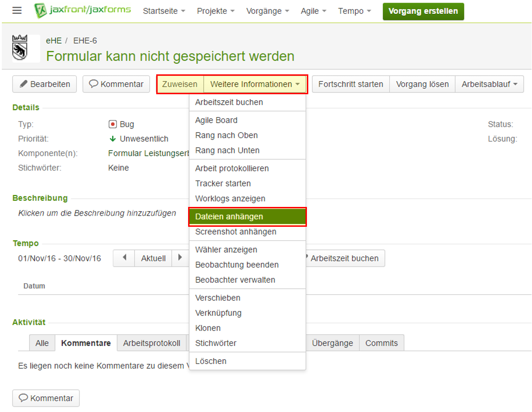This screenshot has height=412, width=532.
Task: Click the bottom Kommentar button
Action: [x=46, y=398]
